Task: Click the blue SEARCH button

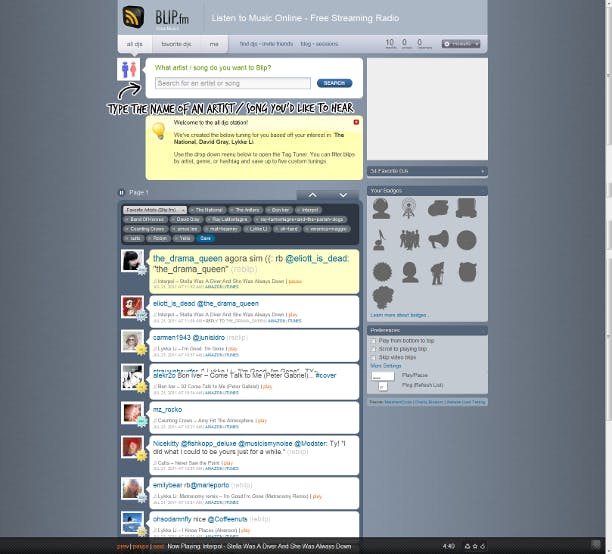Action: tap(334, 83)
